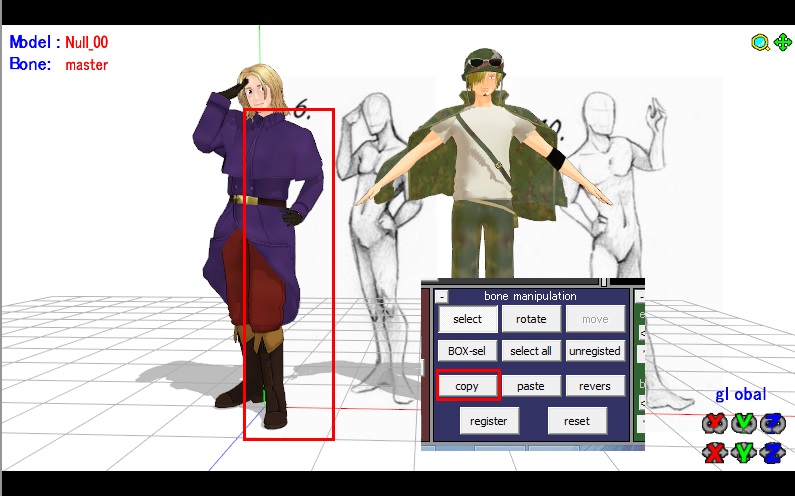This screenshot has height=496, width=795.
Task: Click the view zoom magnifier icon
Action: pyautogui.click(x=760, y=43)
